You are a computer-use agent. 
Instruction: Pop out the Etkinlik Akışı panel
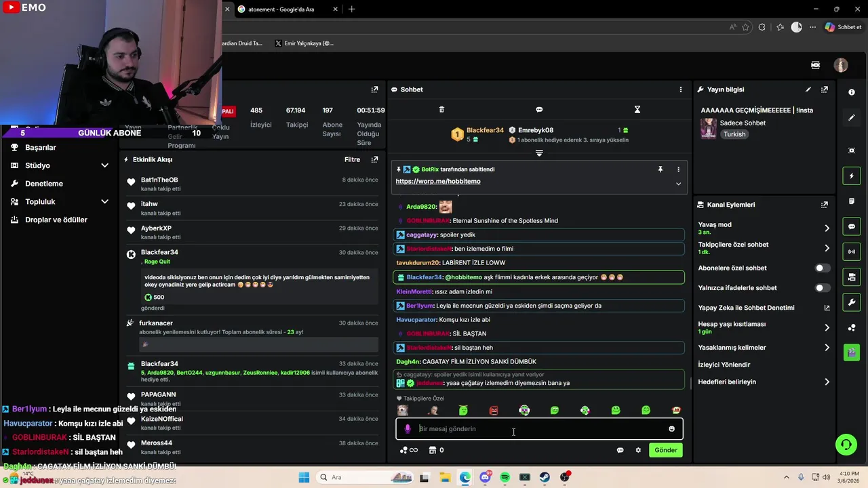374,160
